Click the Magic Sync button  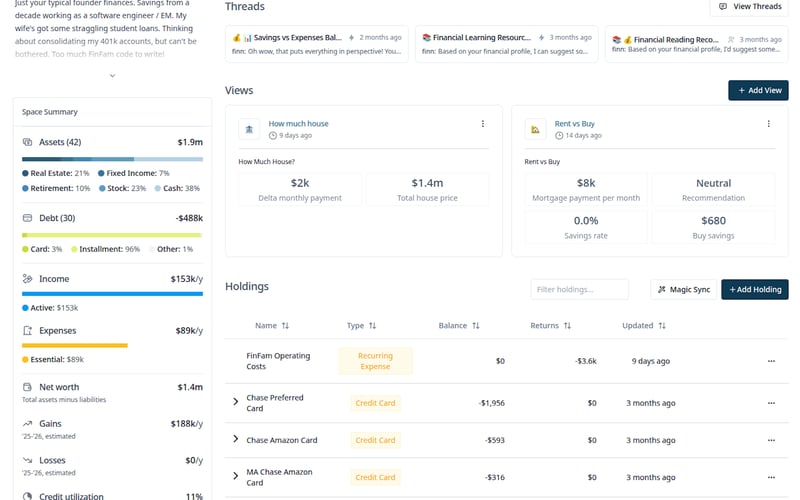684,289
